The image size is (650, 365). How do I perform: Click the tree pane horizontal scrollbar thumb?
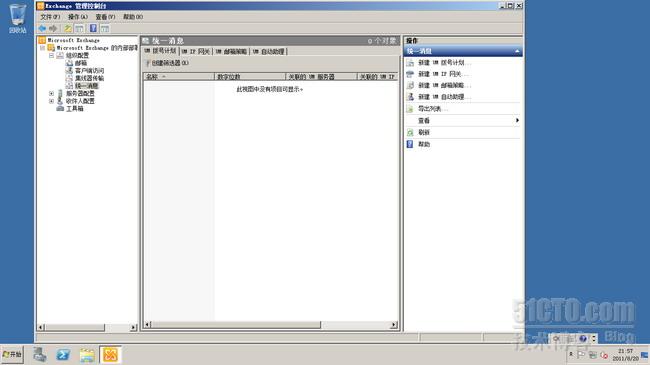coord(75,327)
